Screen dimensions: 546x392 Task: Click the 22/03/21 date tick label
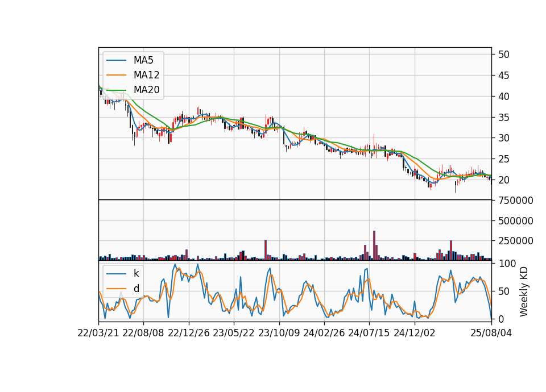coord(98,333)
